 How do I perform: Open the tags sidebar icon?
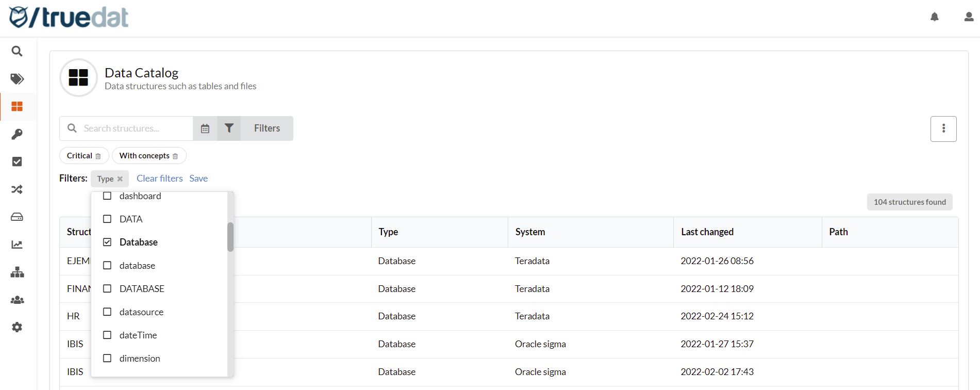coord(17,79)
